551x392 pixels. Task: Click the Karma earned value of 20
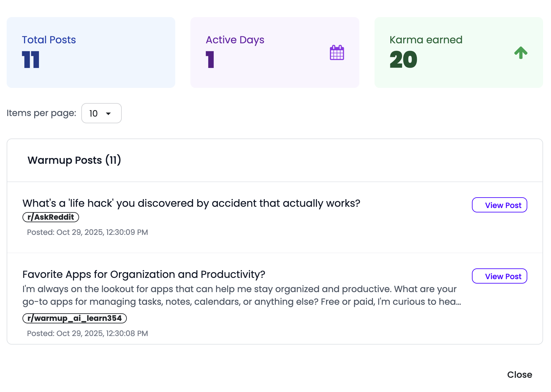(x=403, y=60)
